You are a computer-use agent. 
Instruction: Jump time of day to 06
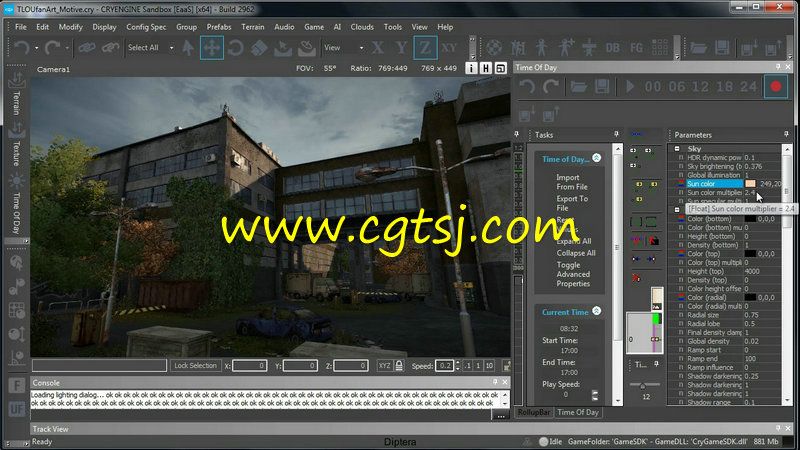[677, 87]
